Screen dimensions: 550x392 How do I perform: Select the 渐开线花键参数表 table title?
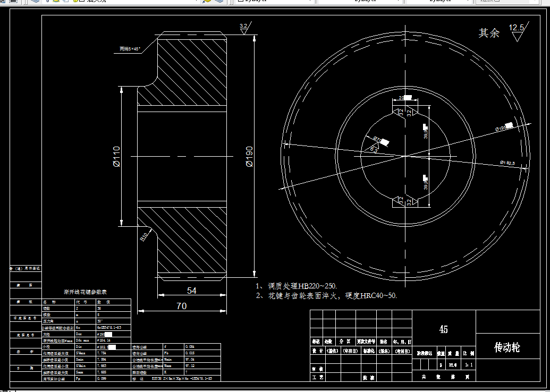click(85, 292)
